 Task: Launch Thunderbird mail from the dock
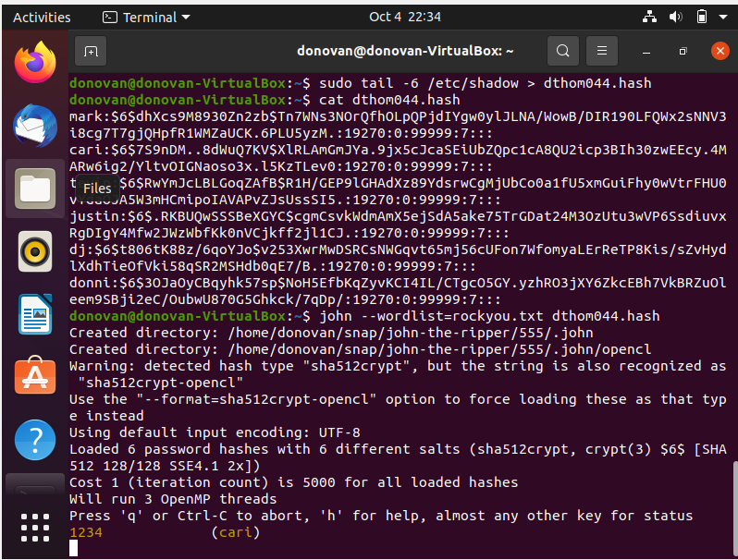click(x=35, y=126)
